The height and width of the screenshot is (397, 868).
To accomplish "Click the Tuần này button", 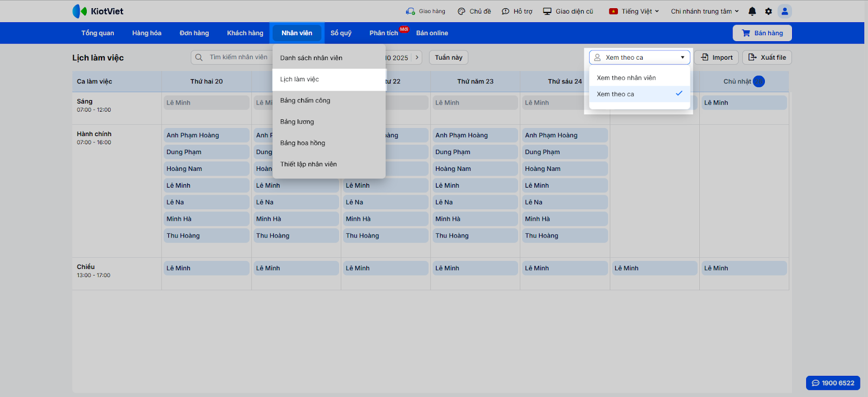I will point(449,57).
